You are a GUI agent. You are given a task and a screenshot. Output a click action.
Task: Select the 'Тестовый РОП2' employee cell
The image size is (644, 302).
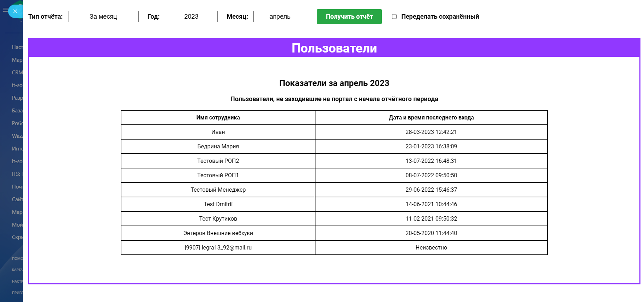click(218, 161)
